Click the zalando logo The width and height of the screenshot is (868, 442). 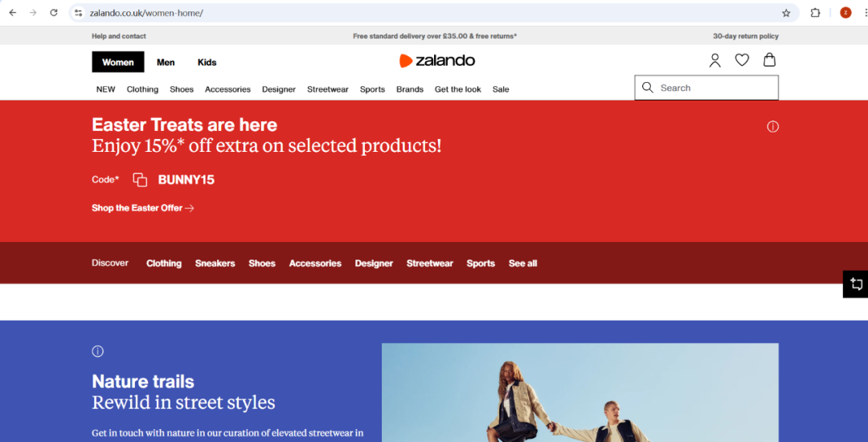pyautogui.click(x=437, y=61)
